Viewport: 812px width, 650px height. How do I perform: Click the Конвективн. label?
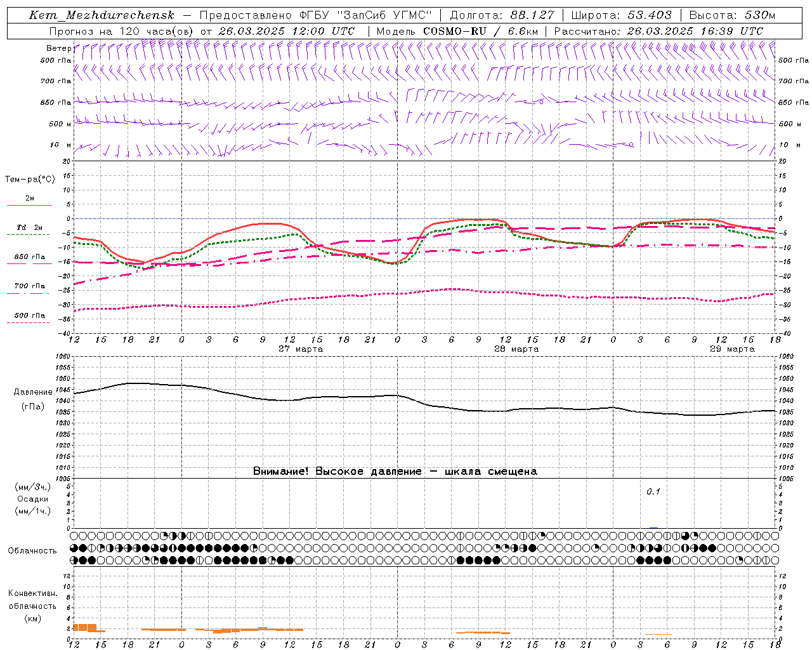point(32,594)
